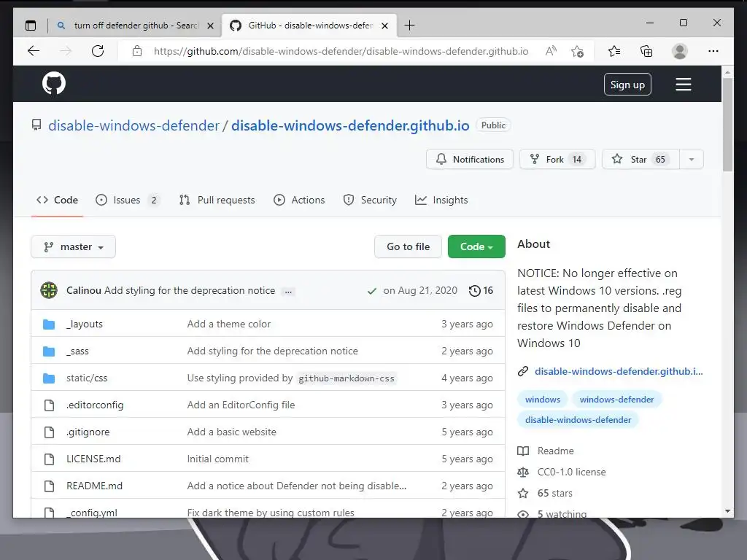The width and height of the screenshot is (747, 560).
Task: Click the scrollbar down arrow
Action: coord(727,511)
